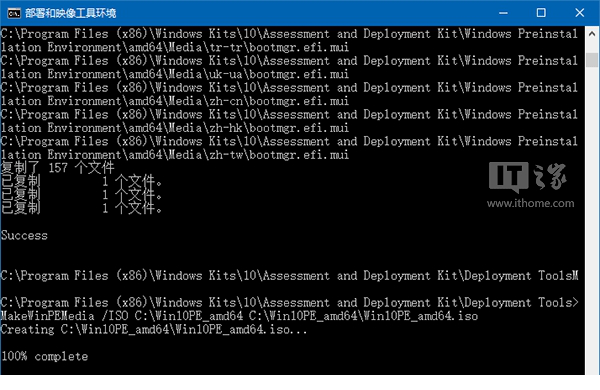Click the uk-ua\bootmgr.efi.mui path line
Viewport: 600px width, 390px height.
(x=175, y=74)
